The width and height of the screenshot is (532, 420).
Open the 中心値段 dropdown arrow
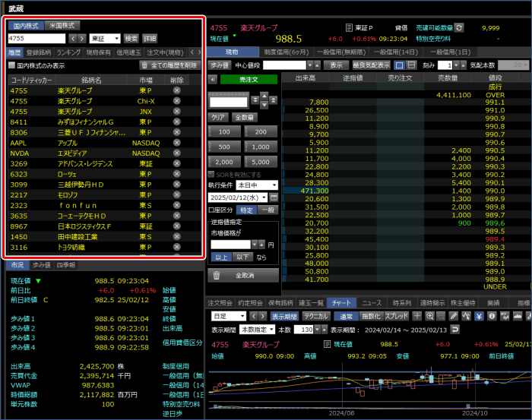(310, 65)
